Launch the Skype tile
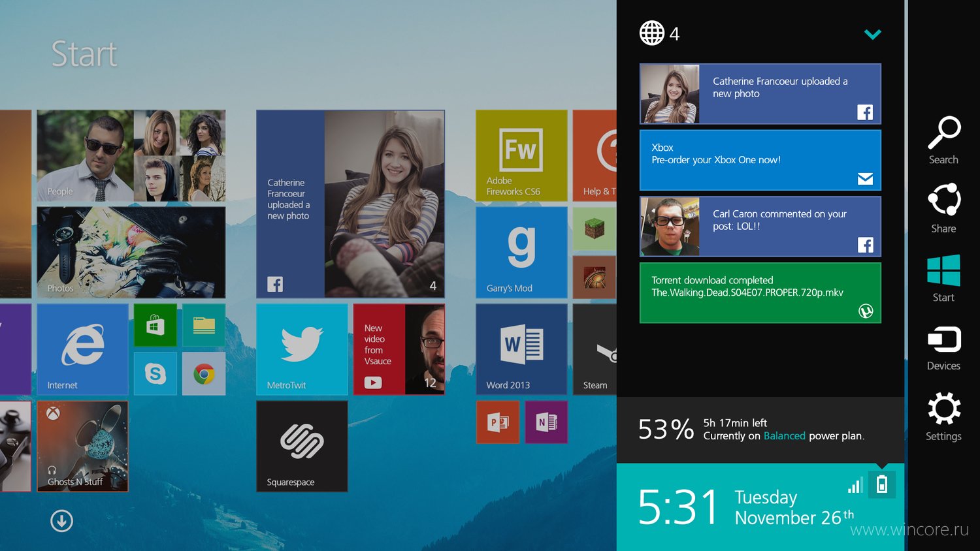 (x=155, y=373)
